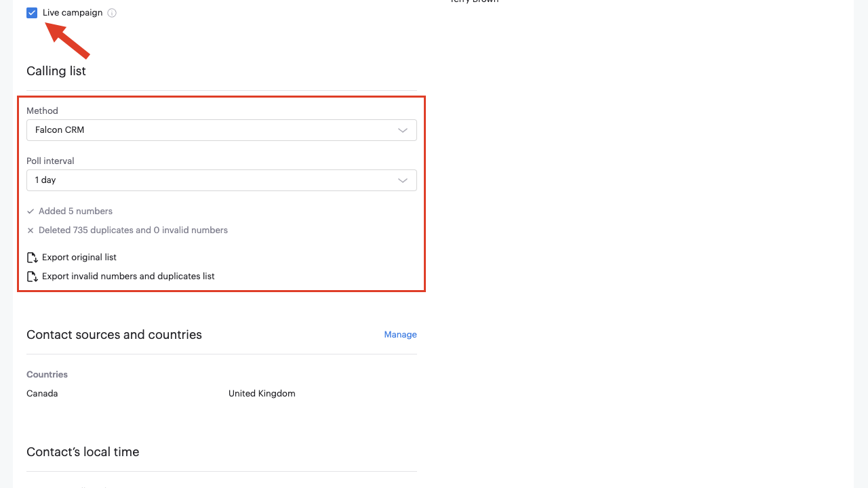Open Manage for contact sources and countries
868x488 pixels.
point(400,335)
